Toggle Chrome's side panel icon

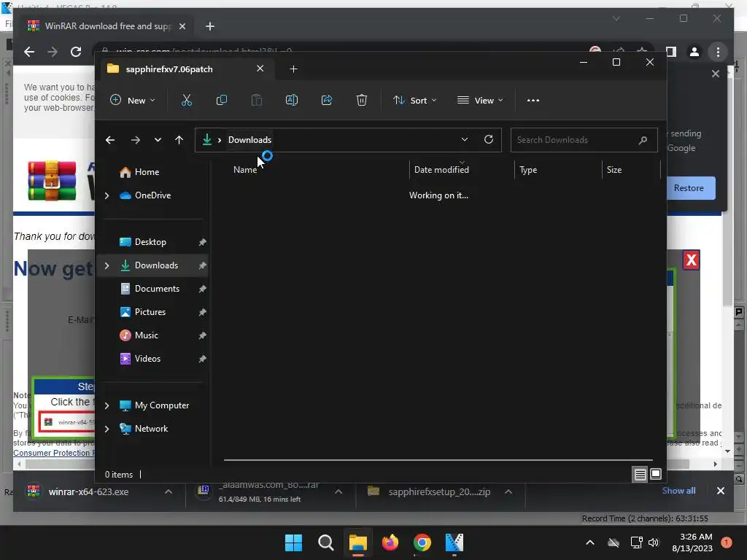tap(671, 52)
